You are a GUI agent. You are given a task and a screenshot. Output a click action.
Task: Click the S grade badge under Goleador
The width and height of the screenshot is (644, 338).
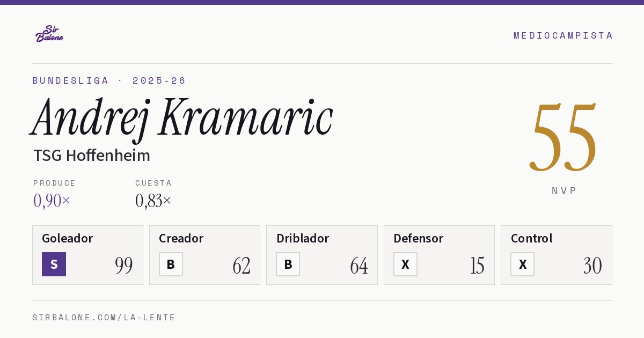[54, 264]
